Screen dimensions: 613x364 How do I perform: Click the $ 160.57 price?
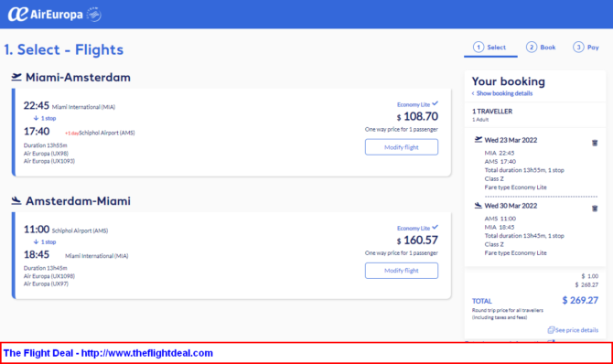tap(417, 240)
